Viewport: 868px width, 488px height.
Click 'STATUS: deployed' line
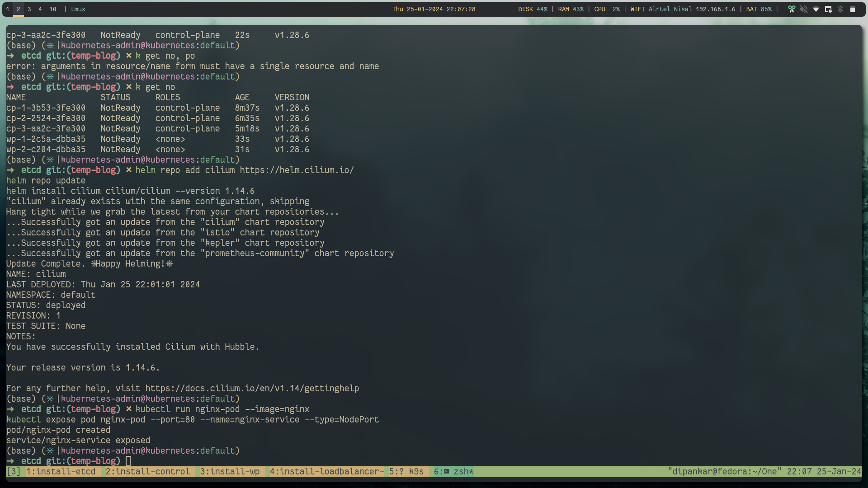[x=46, y=305]
